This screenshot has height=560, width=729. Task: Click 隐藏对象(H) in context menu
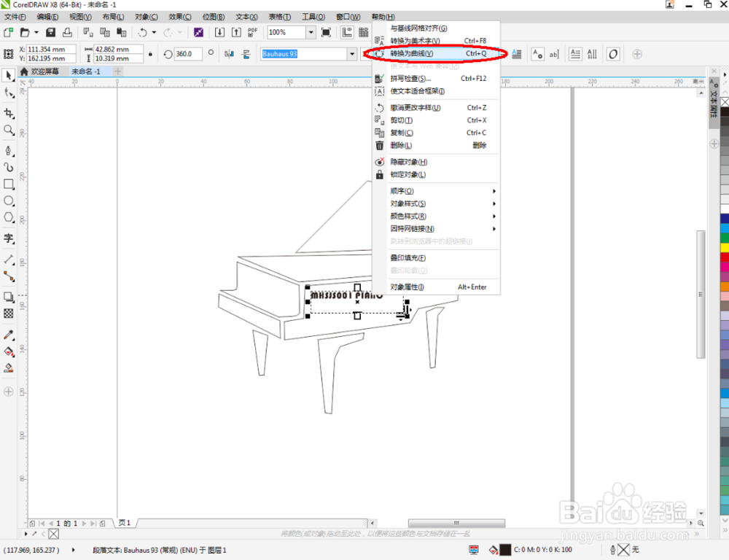coord(437,162)
